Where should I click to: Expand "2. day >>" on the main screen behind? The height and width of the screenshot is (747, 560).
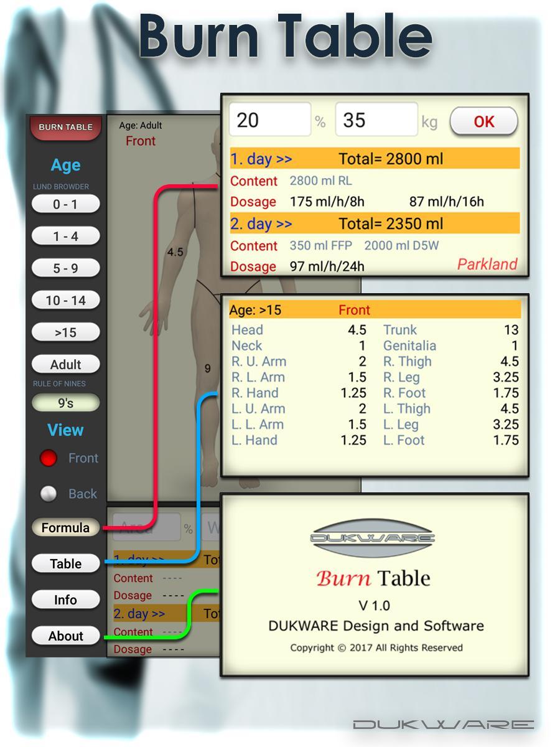[139, 614]
